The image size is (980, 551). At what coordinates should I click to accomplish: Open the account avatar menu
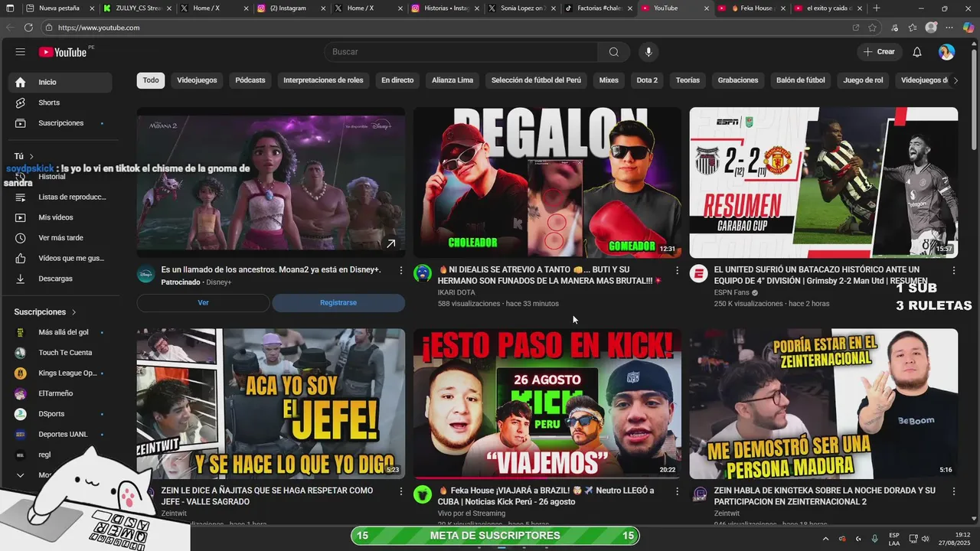946,52
